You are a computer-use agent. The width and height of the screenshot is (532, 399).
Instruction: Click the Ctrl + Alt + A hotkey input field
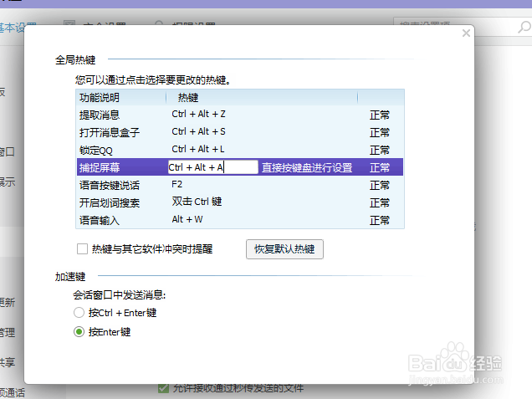point(213,167)
